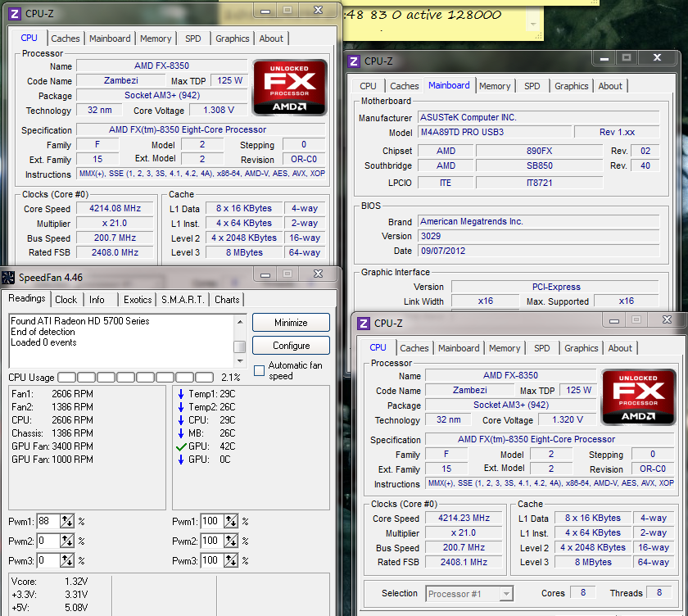This screenshot has width=688, height=616.
Task: Switch to the Clock tab in SpeedFan
Action: pyautogui.click(x=66, y=300)
